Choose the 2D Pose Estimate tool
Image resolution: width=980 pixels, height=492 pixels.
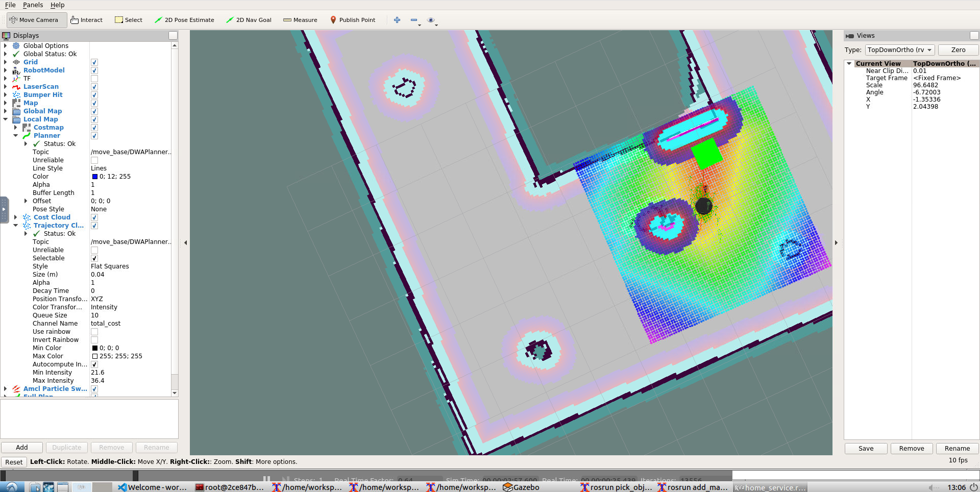(184, 20)
